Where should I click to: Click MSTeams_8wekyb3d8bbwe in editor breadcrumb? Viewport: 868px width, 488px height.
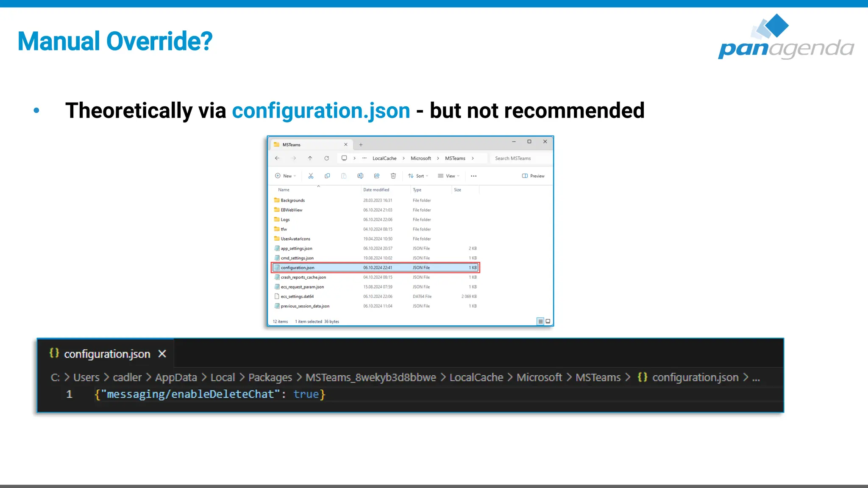pyautogui.click(x=371, y=377)
